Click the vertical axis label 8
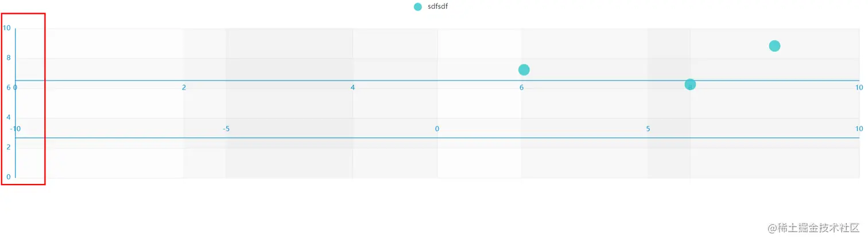The height and width of the screenshot is (242, 868). pos(8,57)
